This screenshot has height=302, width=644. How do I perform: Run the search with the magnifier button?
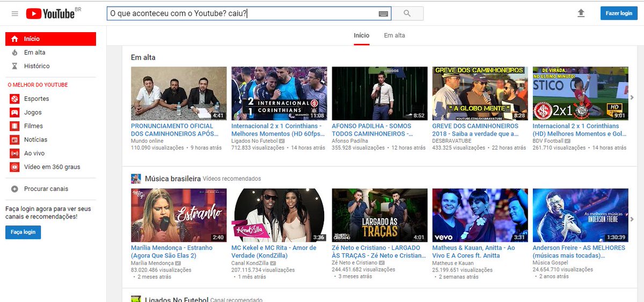407,13
